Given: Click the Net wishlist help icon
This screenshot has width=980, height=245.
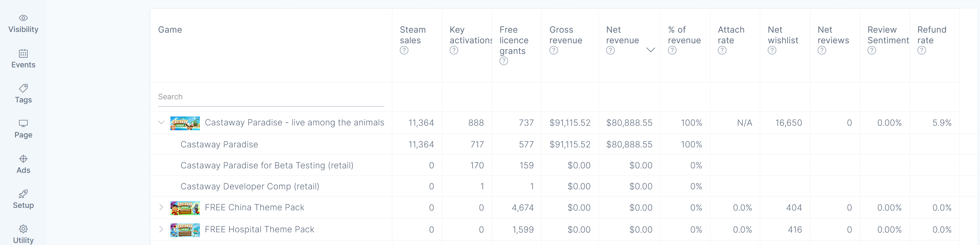Looking at the screenshot, I should (x=772, y=50).
